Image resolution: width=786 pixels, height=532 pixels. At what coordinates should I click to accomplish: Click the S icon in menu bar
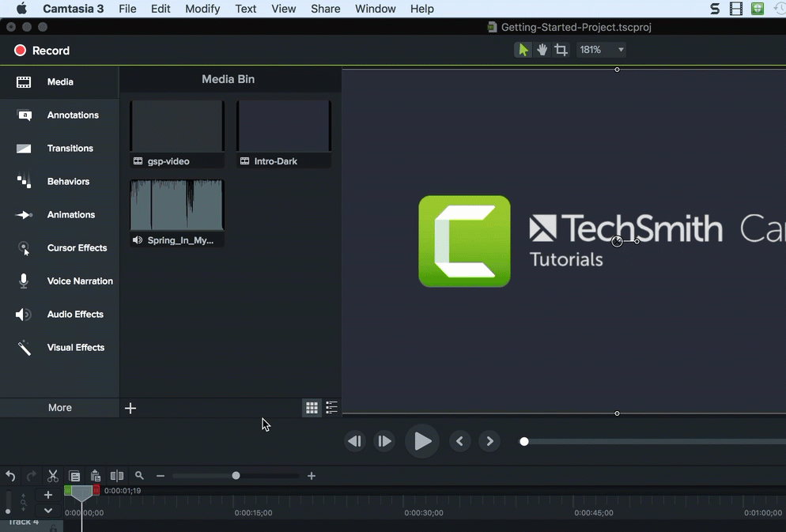coord(715,9)
